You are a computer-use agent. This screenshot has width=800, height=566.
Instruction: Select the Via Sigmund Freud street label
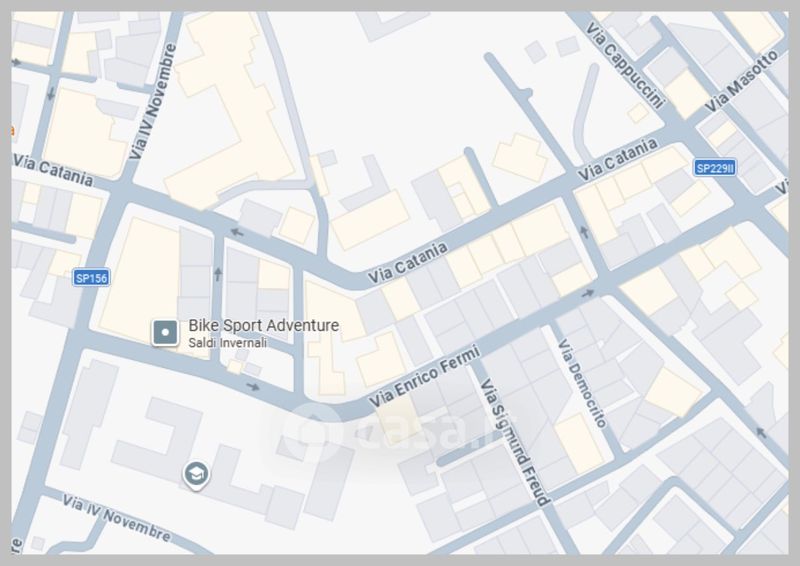514,440
